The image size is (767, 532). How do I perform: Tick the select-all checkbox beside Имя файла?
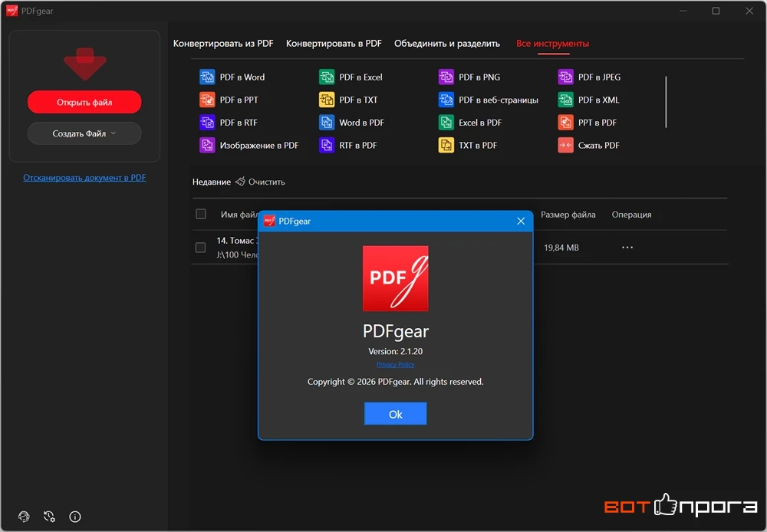pos(200,214)
